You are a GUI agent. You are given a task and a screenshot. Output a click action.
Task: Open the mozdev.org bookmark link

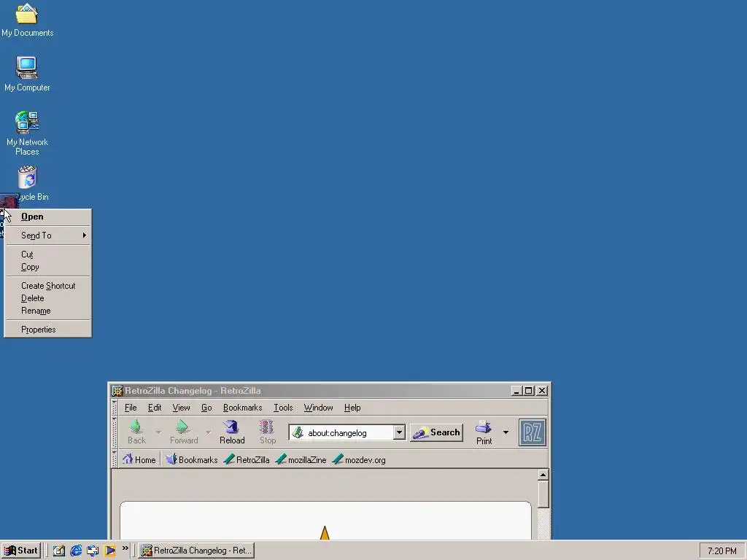[359, 459]
